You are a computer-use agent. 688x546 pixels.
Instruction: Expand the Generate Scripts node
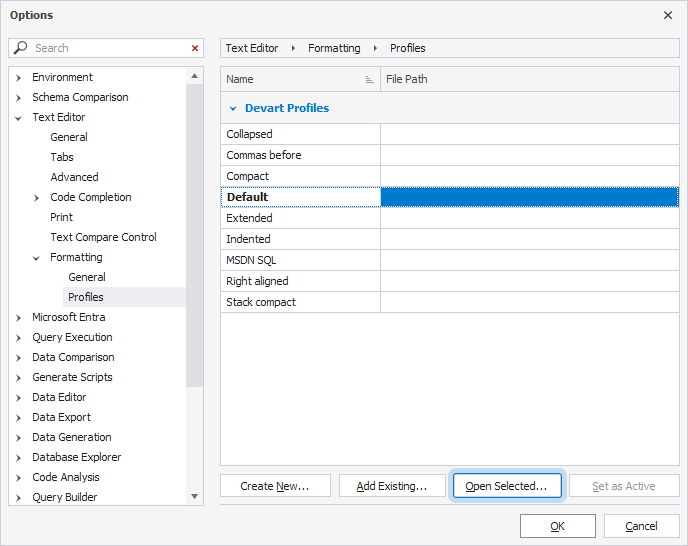(x=18, y=378)
